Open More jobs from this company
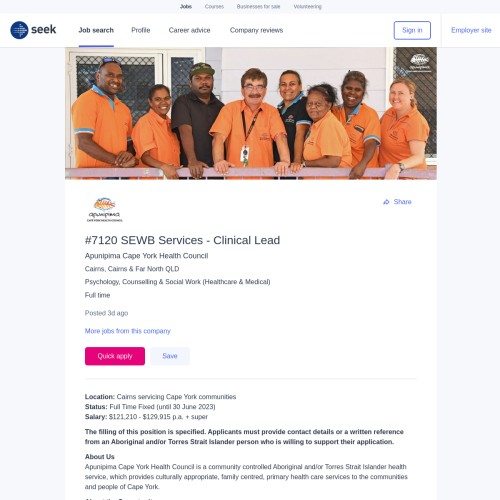Image resolution: width=500 pixels, height=500 pixels. coord(128,331)
